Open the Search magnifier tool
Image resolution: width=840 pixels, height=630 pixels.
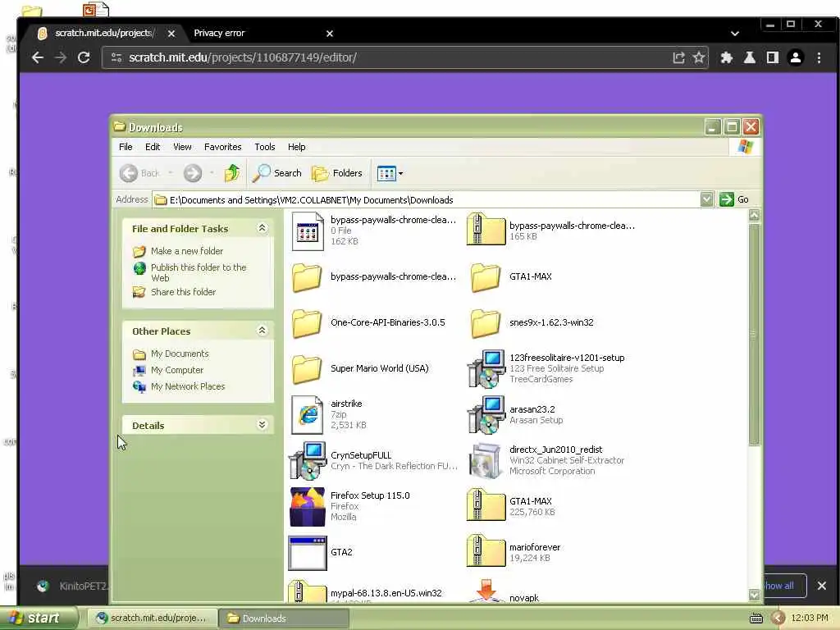pos(277,173)
